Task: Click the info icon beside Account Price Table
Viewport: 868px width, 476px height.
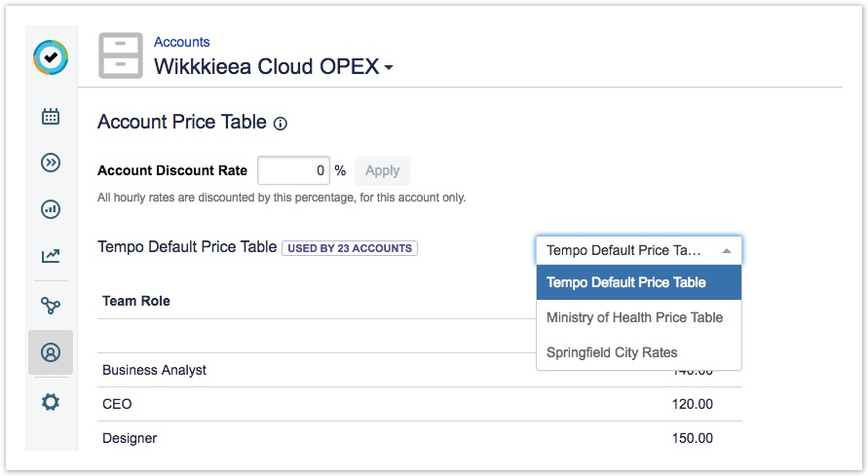Action: coord(281,124)
